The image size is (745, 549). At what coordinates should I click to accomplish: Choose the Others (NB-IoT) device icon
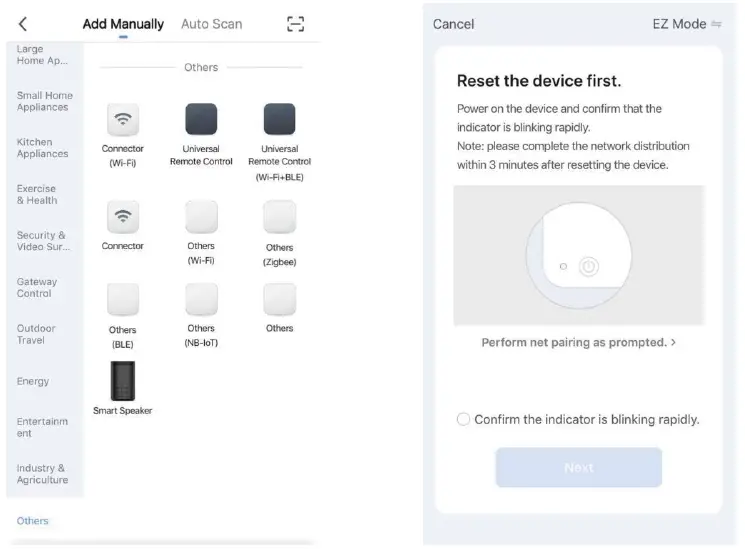tap(201, 300)
